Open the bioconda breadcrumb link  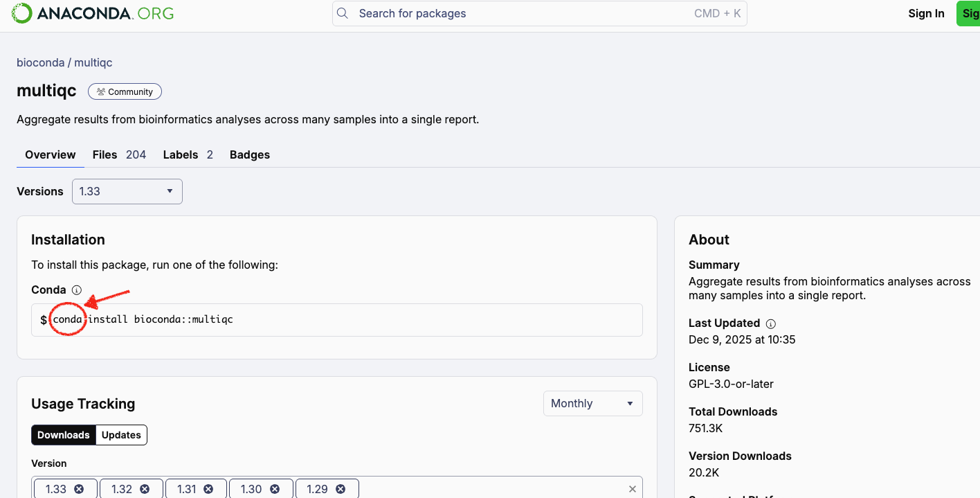coord(40,62)
